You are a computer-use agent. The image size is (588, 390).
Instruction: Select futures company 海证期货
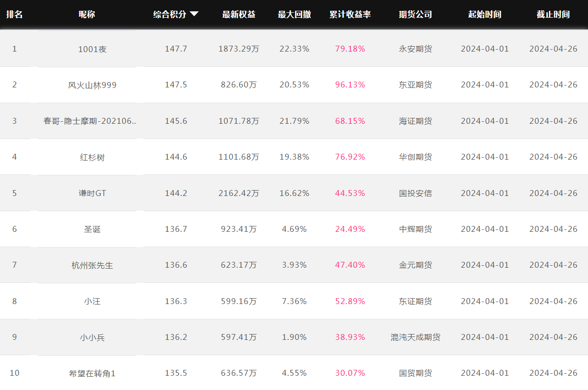415,121
